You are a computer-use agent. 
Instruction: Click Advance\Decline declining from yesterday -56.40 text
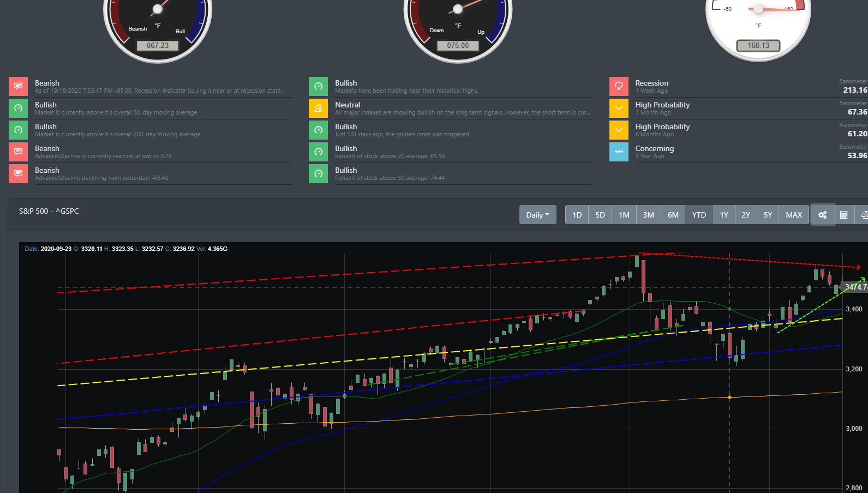101,178
